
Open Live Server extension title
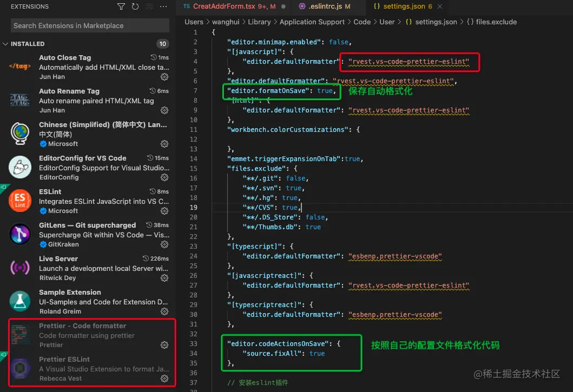58,258
